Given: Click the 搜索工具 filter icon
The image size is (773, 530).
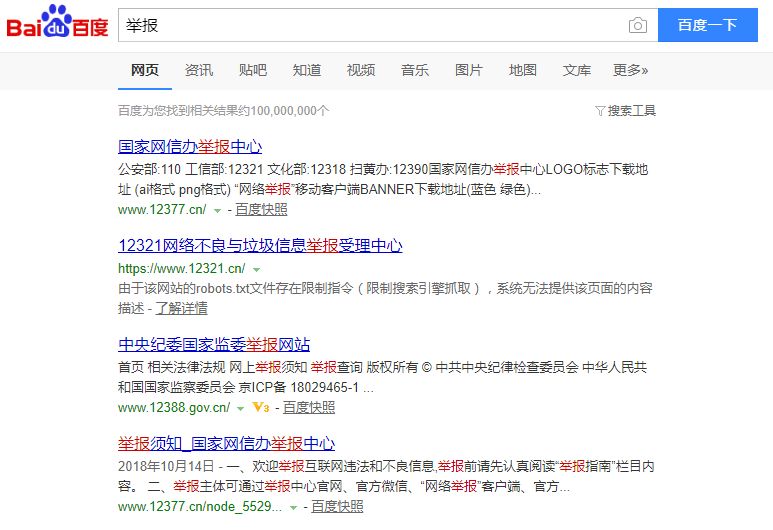Looking at the screenshot, I should coord(600,110).
